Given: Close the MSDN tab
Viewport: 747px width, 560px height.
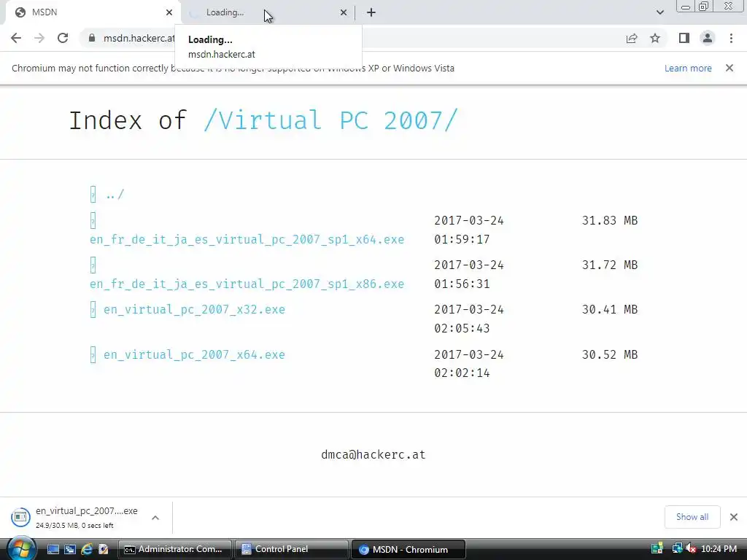Looking at the screenshot, I should click(169, 12).
